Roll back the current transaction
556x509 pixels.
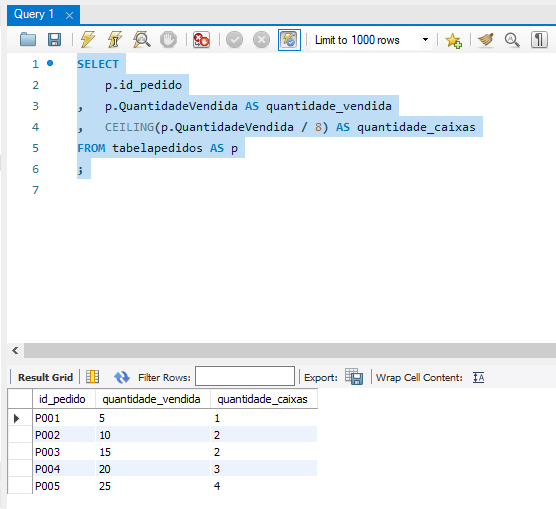[x=261, y=40]
